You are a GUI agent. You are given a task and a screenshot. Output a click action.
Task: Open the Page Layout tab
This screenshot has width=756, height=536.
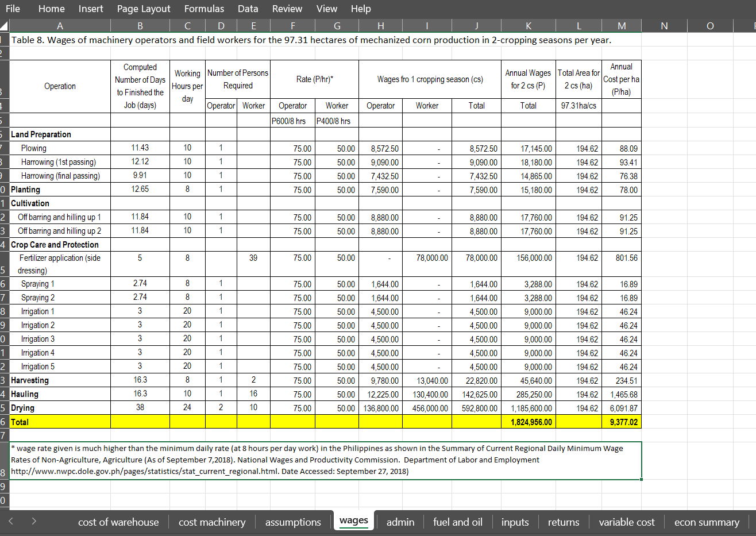click(144, 9)
